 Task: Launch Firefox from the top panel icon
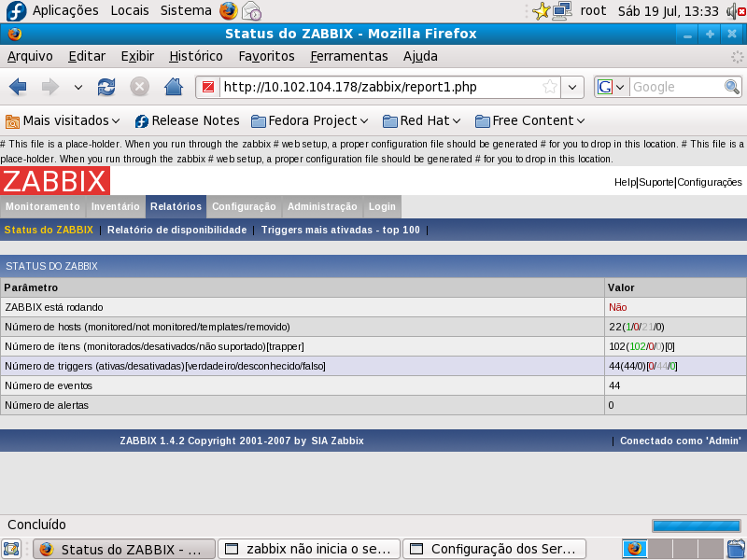click(x=229, y=10)
